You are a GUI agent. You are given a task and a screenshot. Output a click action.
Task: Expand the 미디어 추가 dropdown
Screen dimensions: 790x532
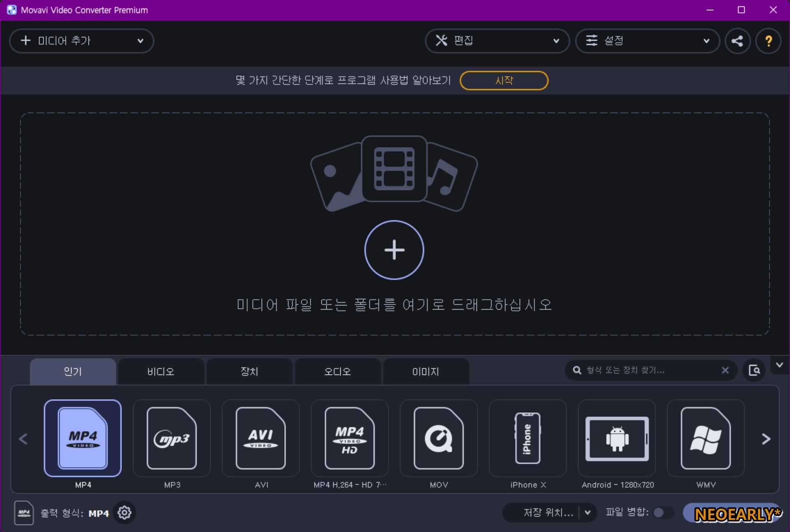[140, 41]
